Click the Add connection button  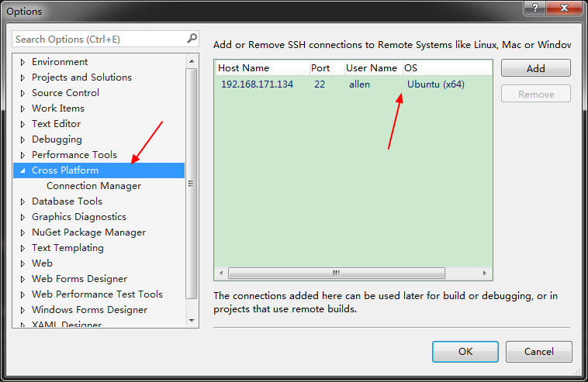[x=535, y=68]
